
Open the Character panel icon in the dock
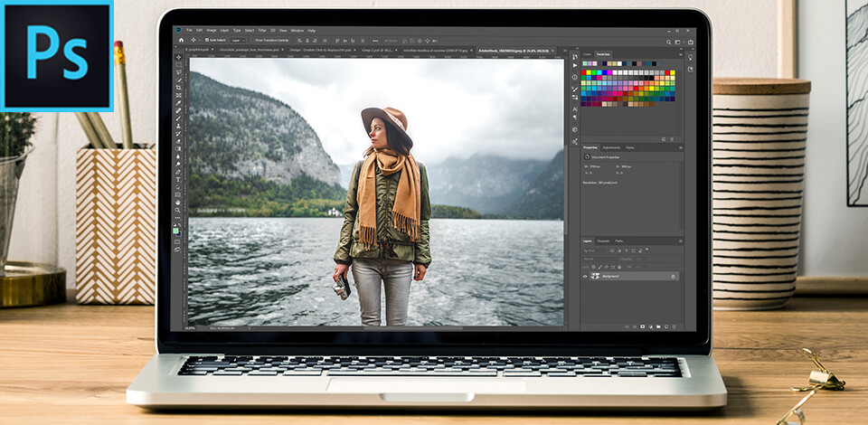point(575,109)
